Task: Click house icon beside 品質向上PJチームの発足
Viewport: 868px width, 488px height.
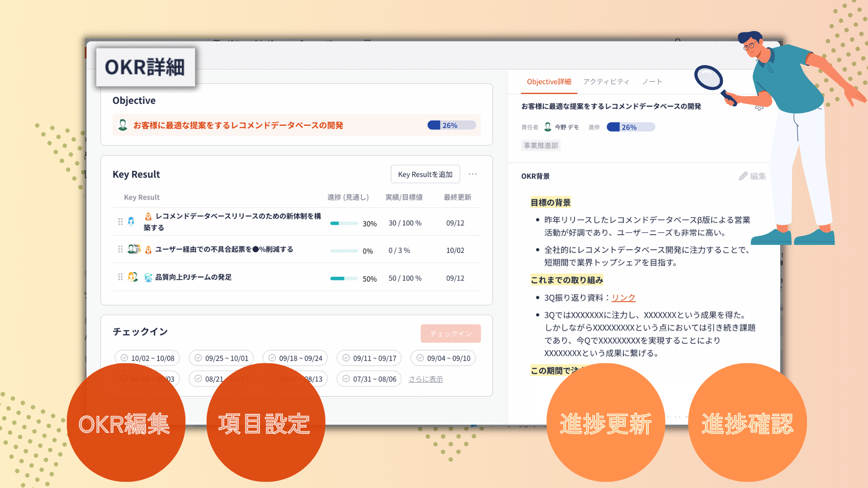Action: pyautogui.click(x=148, y=277)
